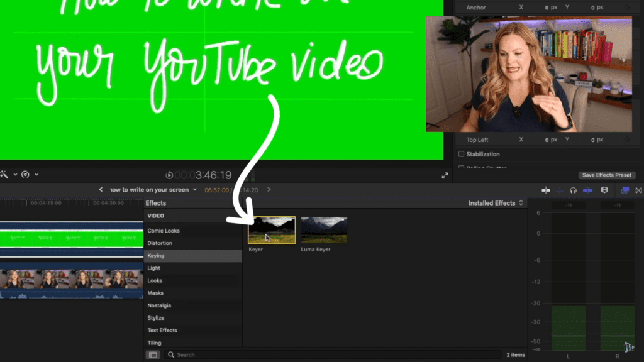Open the retime speedometer menu icon
The image size is (644, 362).
coord(25,175)
